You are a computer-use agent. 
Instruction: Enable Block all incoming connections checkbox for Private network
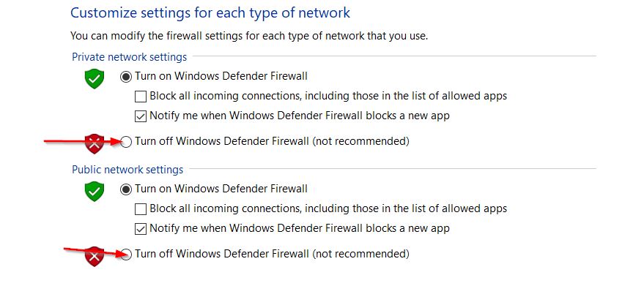coord(141,97)
